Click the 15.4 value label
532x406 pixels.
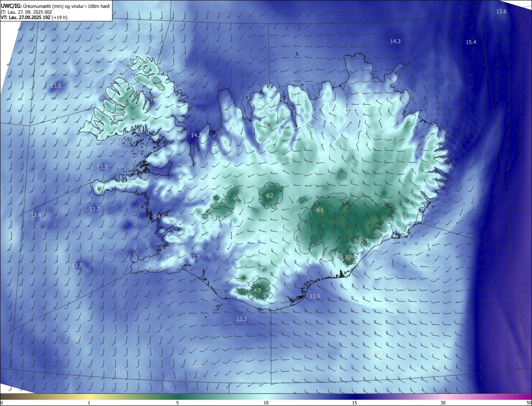point(471,42)
